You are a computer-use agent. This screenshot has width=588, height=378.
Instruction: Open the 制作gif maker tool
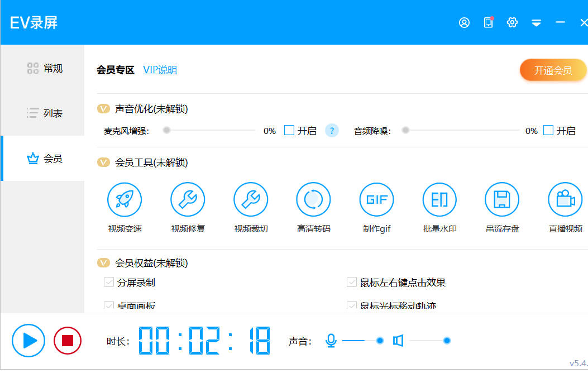click(x=376, y=200)
